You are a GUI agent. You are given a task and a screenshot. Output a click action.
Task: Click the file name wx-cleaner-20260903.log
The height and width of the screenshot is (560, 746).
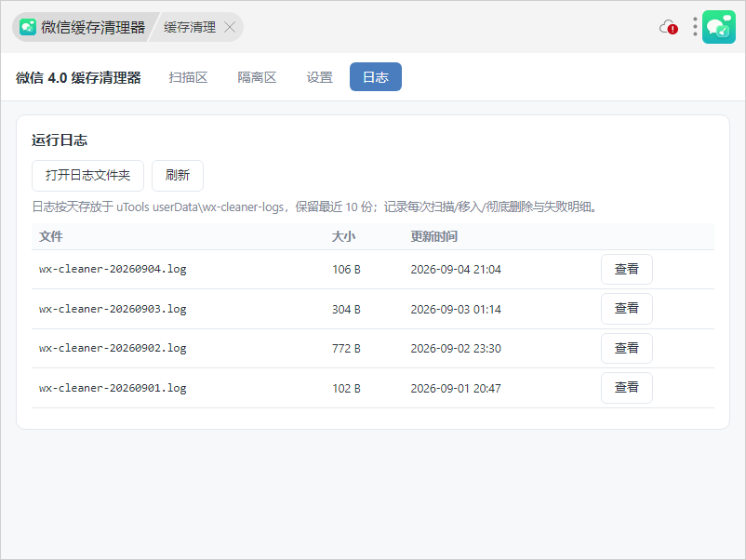click(x=113, y=309)
